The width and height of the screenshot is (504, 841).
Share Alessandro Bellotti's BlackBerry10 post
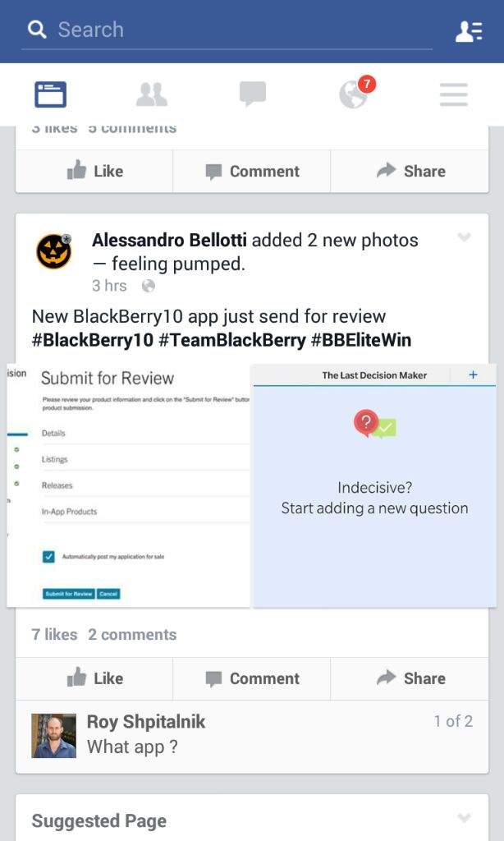[410, 678]
